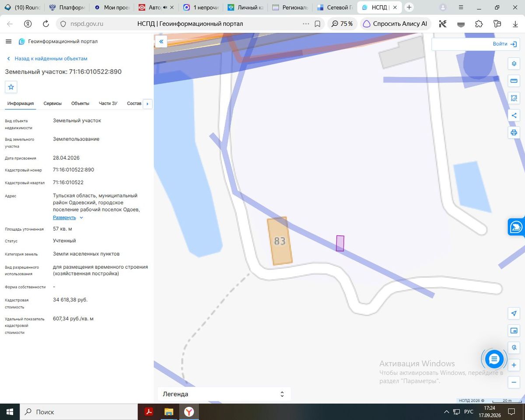Open a new browser tab

(x=409, y=7)
